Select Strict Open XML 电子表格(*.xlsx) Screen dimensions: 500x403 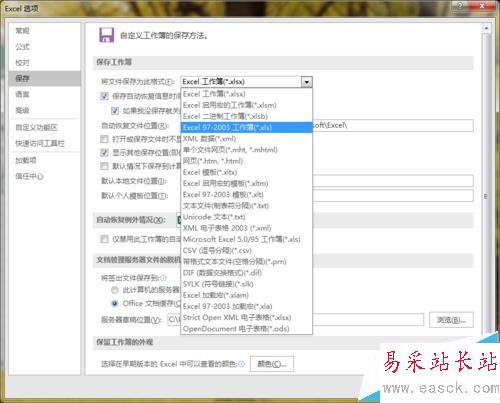[x=246, y=318]
